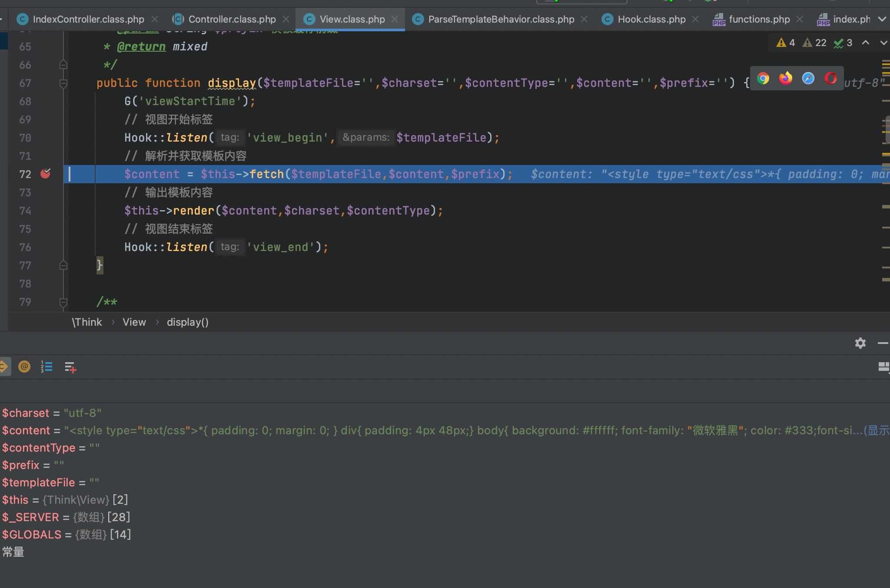890x588 pixels.
Task: Click \Think breadcrumb
Action: coord(87,322)
